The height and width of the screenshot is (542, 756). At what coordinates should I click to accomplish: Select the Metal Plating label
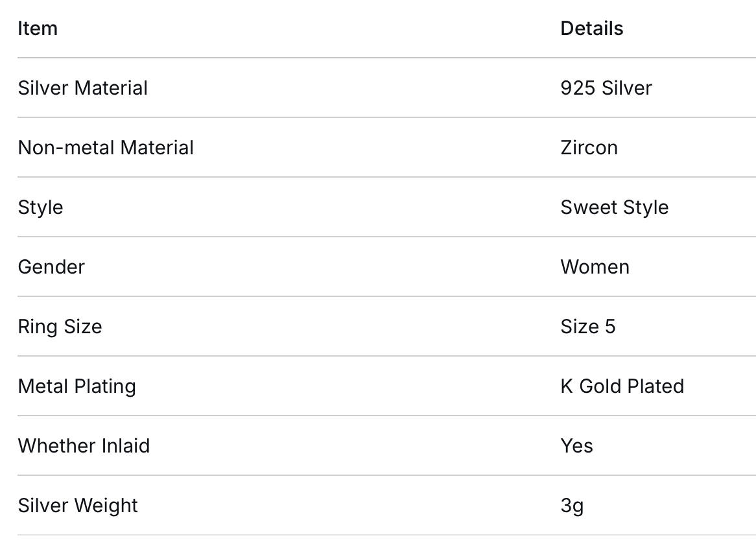(x=77, y=387)
